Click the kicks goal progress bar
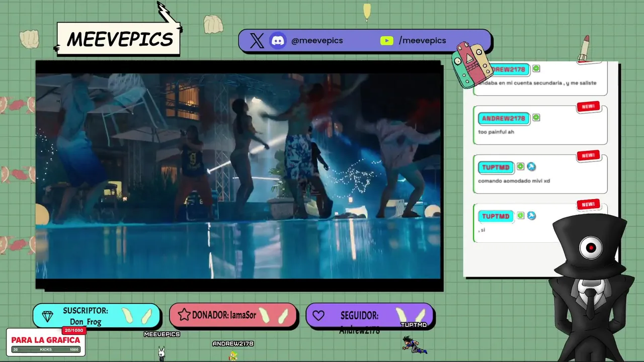Viewport: 644px width, 362px height. 46,349
